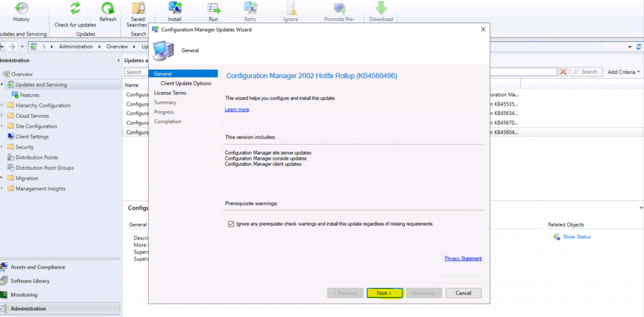The width and height of the screenshot is (644, 317).
Task: Expand Hierarchy Configuration folder
Action: pyautogui.click(x=2, y=106)
